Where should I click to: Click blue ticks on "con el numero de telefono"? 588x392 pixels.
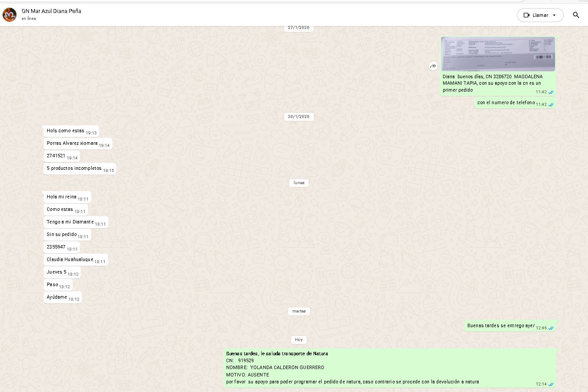point(551,105)
